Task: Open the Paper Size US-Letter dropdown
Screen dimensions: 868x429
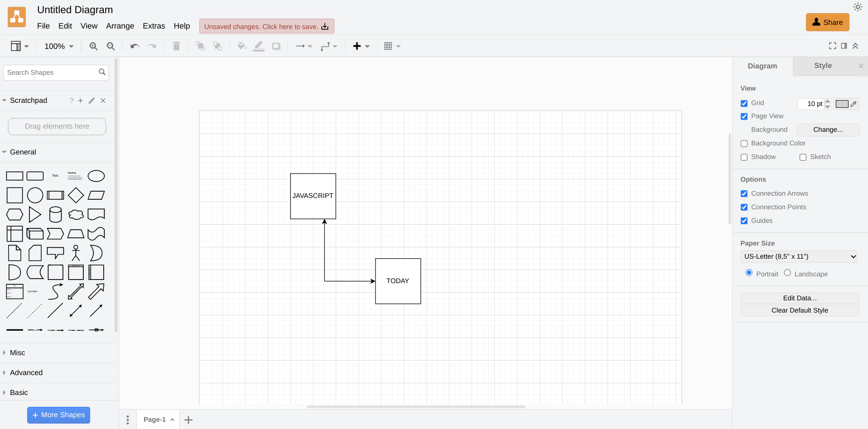Action: point(799,256)
